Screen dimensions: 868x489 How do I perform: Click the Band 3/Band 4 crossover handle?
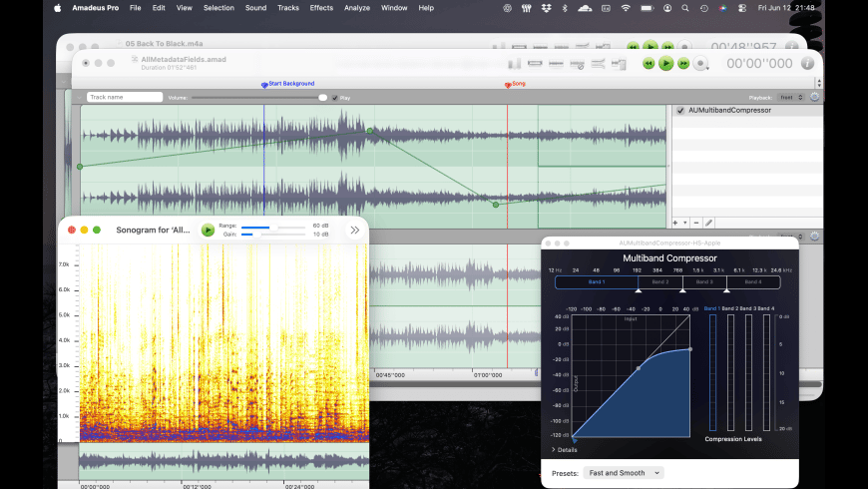(x=727, y=290)
